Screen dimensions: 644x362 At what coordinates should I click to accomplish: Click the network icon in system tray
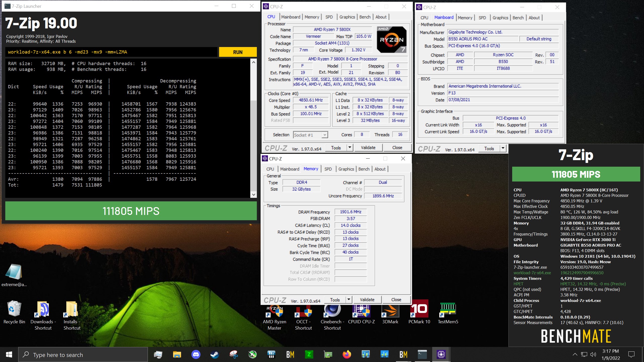pyautogui.click(x=584, y=354)
